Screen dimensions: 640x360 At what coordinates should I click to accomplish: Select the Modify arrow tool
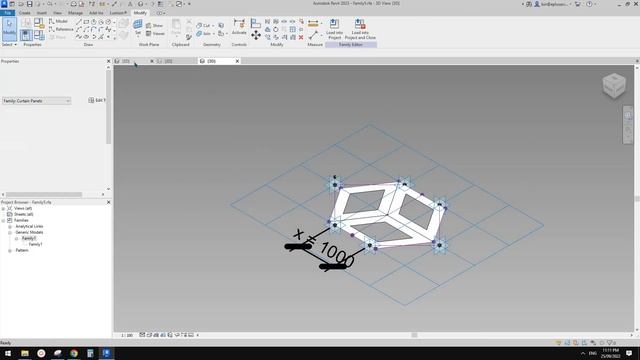(9, 29)
